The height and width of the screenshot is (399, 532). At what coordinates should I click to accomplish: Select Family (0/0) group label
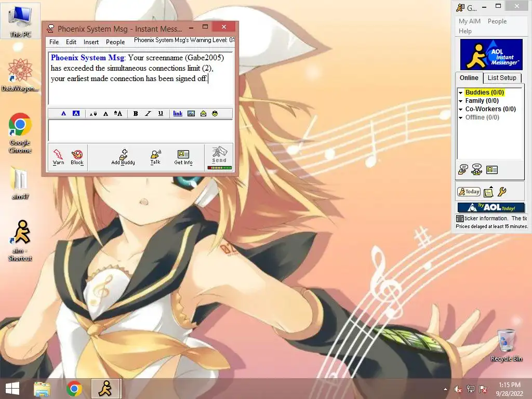(482, 100)
